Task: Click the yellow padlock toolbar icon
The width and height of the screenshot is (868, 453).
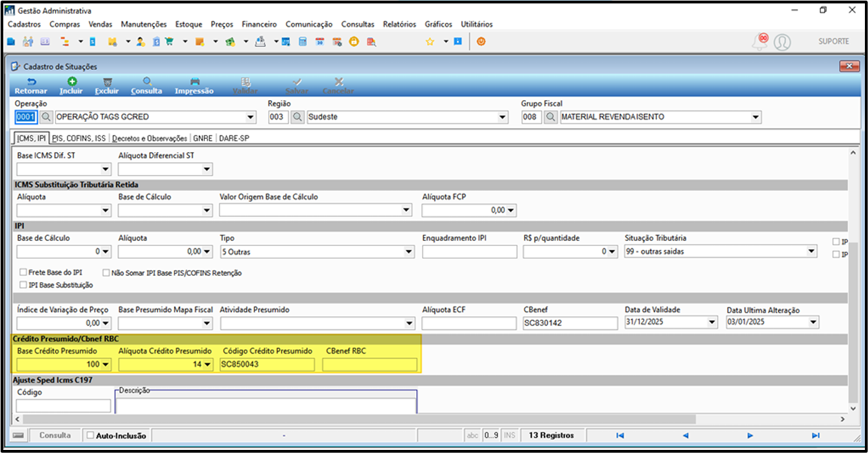Action: pos(354,42)
